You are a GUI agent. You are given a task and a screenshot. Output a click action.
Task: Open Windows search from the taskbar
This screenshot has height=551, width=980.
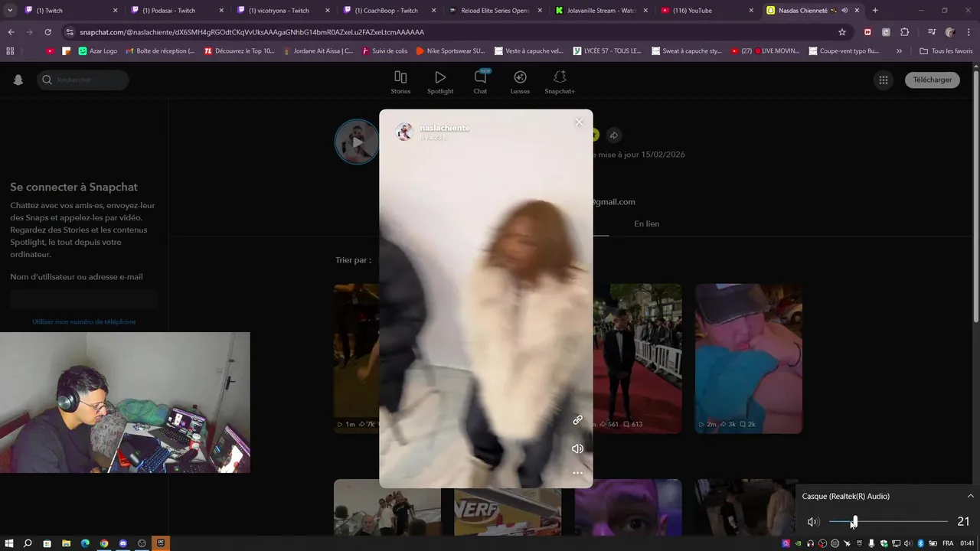click(x=28, y=543)
